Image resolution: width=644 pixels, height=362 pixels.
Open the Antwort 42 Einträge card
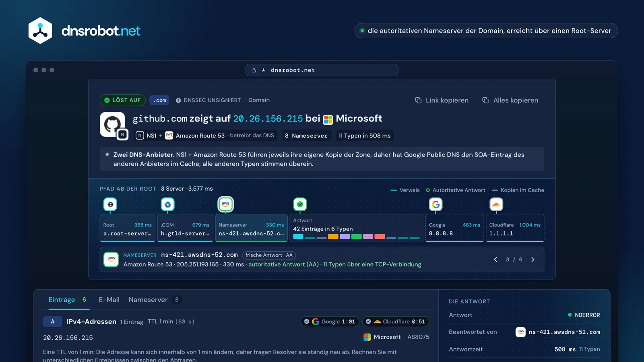[x=356, y=228]
